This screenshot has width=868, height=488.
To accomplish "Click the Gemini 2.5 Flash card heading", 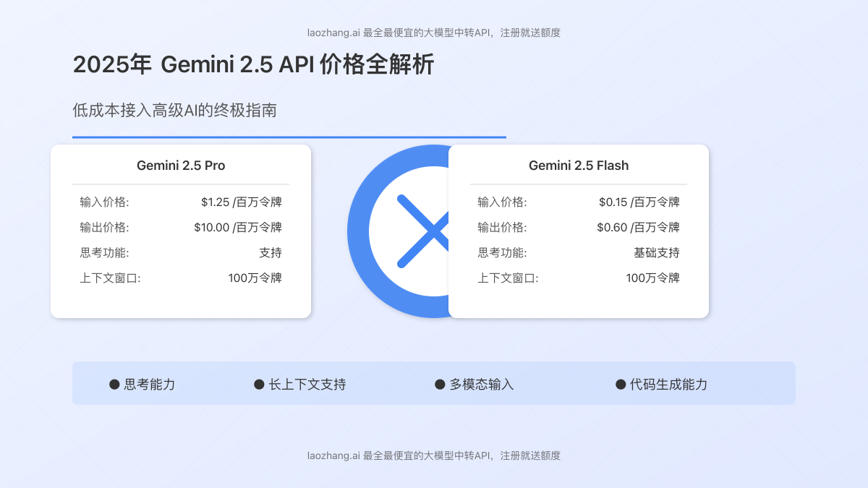I will pos(579,166).
